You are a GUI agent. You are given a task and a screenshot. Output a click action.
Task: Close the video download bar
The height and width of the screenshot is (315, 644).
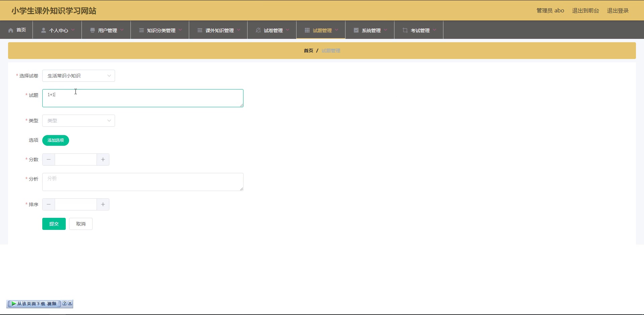(70, 303)
